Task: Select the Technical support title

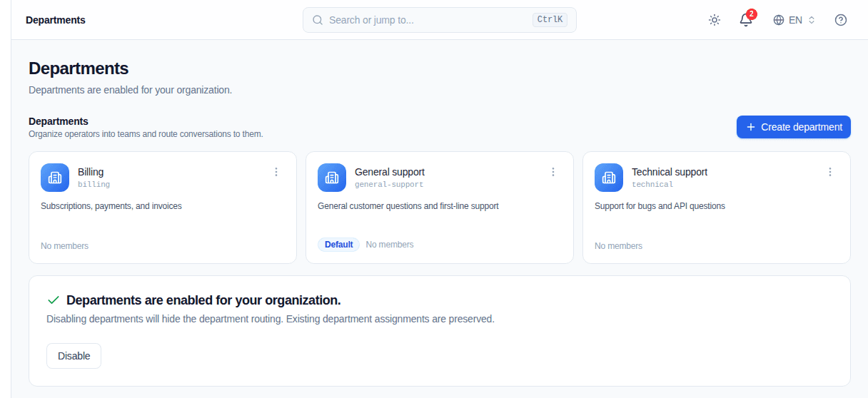Action: [x=670, y=172]
